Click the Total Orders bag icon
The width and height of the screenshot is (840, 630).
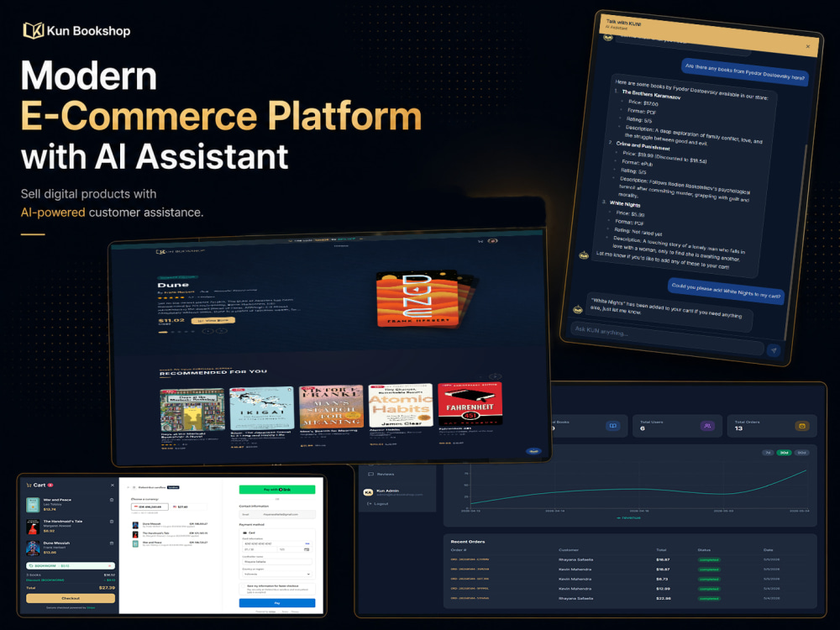[x=802, y=426]
